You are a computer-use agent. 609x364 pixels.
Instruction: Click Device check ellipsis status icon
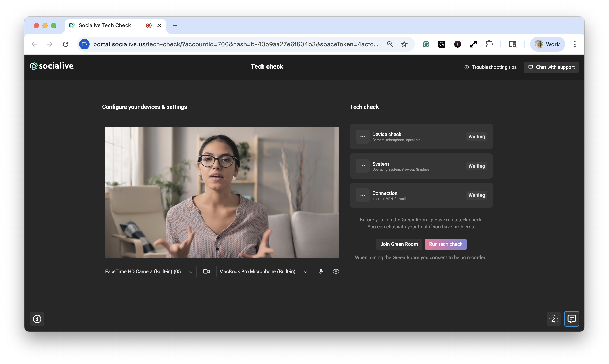pyautogui.click(x=362, y=136)
